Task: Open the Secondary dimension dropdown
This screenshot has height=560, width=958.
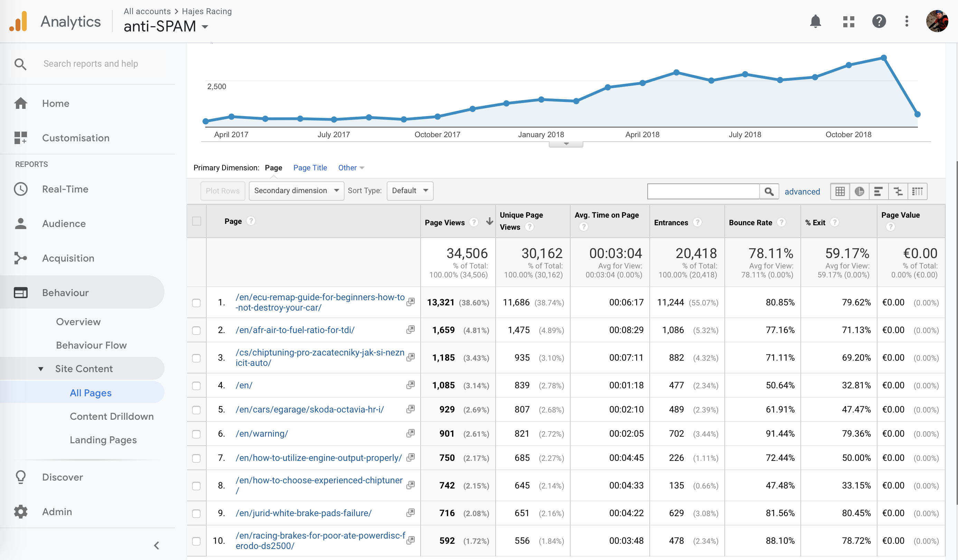Action: pos(296,191)
